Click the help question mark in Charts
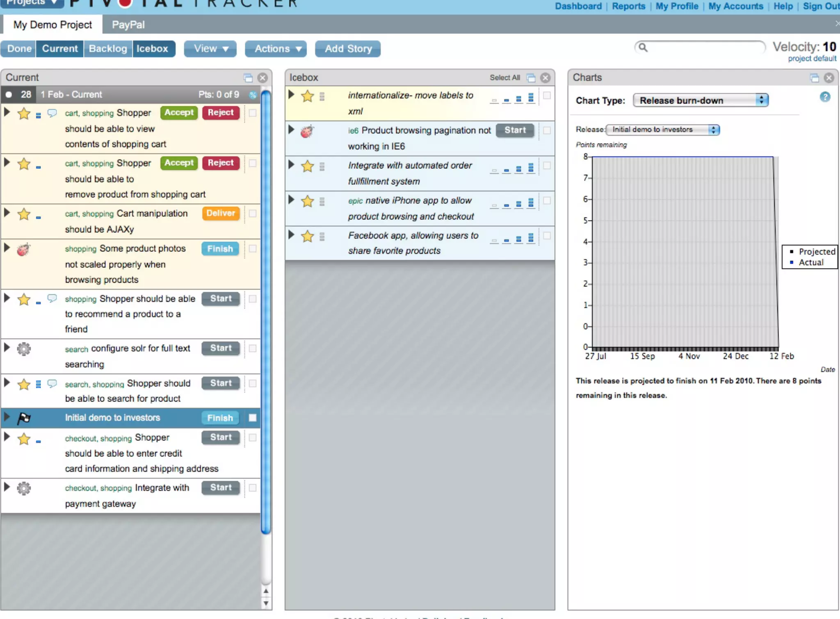The image size is (840, 619). tap(825, 97)
